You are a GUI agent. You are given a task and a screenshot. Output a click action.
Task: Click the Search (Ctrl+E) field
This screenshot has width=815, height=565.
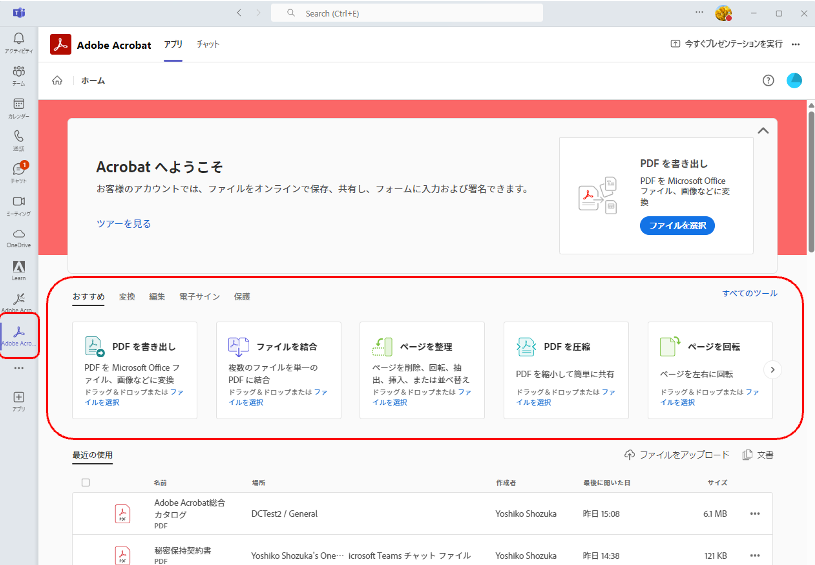407,13
